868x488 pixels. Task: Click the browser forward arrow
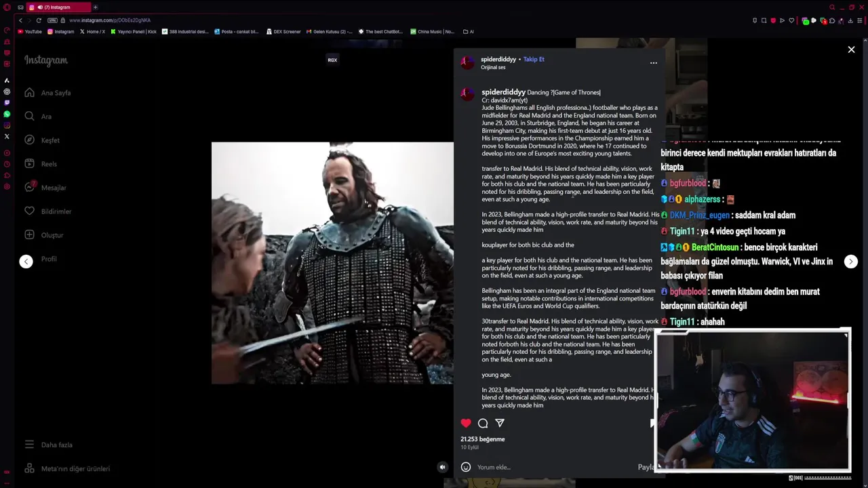coord(29,20)
